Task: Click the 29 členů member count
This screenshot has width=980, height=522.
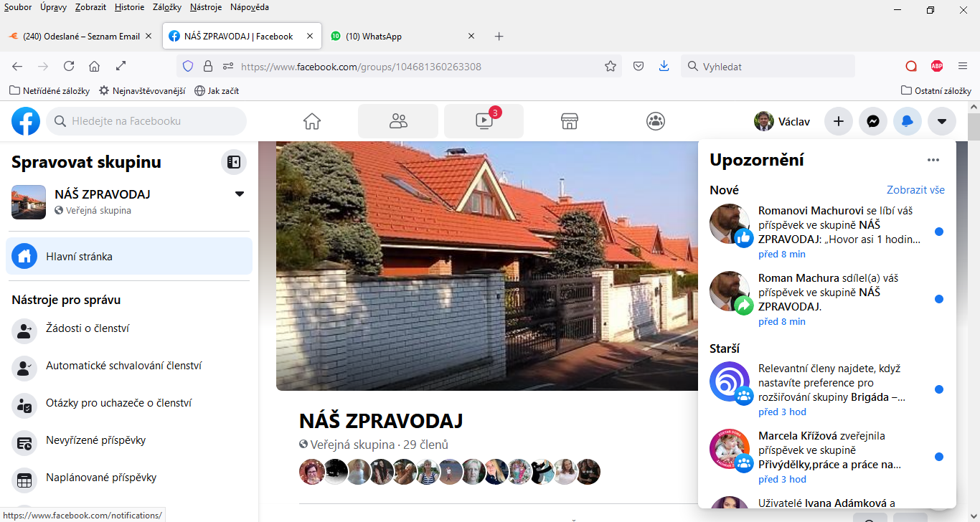Action: (x=426, y=445)
